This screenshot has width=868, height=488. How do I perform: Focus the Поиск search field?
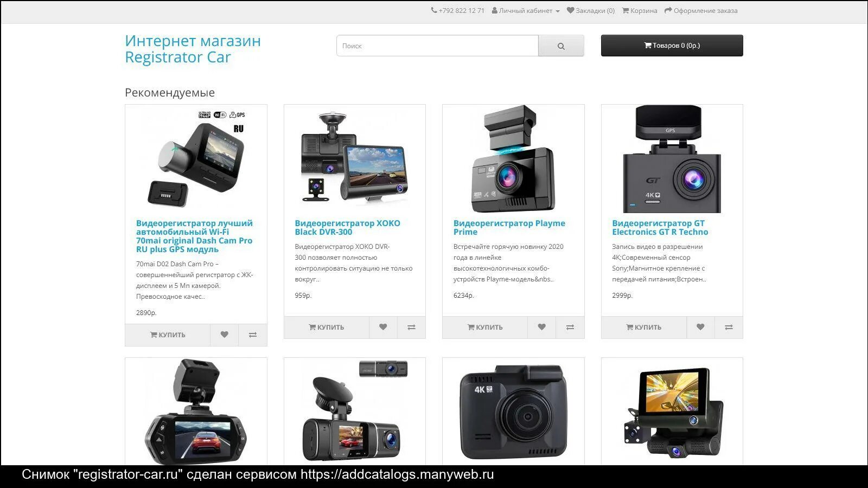point(437,46)
